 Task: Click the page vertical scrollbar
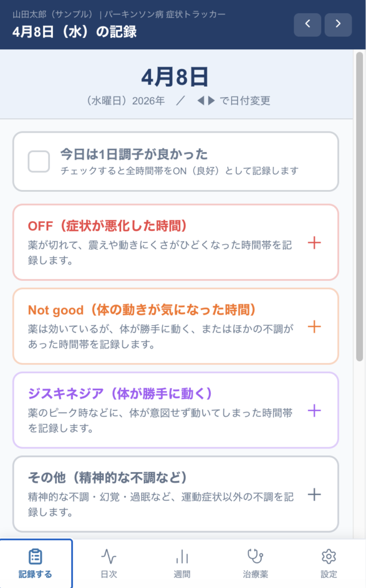pyautogui.click(x=360, y=207)
